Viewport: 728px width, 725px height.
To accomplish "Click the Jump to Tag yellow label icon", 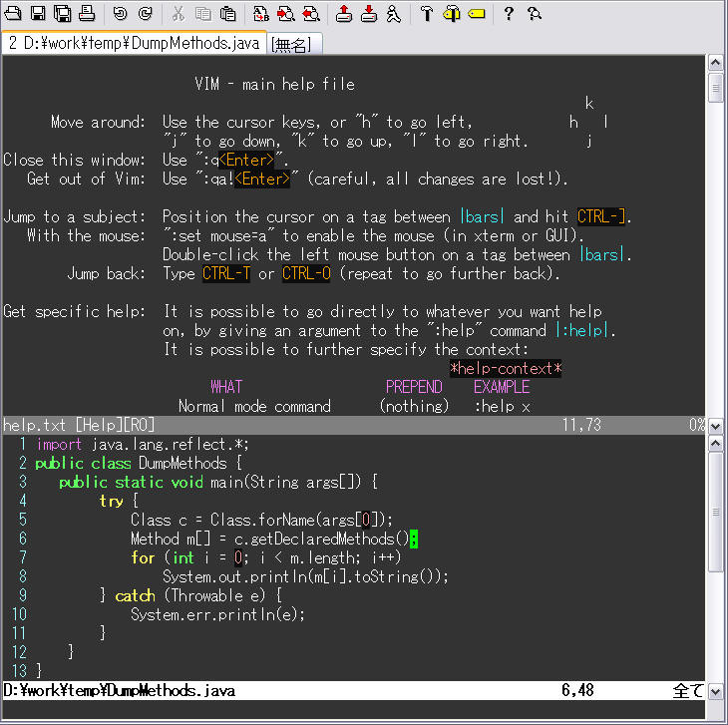I will 477,13.
